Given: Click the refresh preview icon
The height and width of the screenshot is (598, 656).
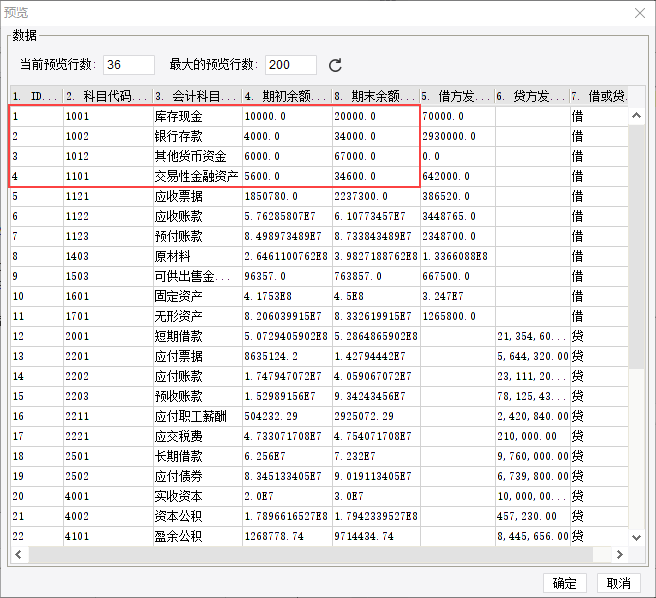Looking at the screenshot, I should pos(335,65).
